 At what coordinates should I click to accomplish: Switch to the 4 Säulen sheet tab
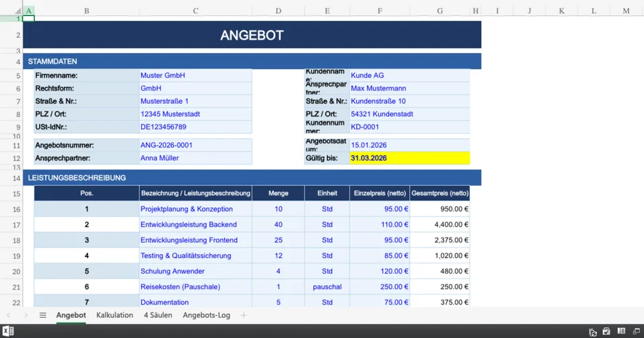158,315
